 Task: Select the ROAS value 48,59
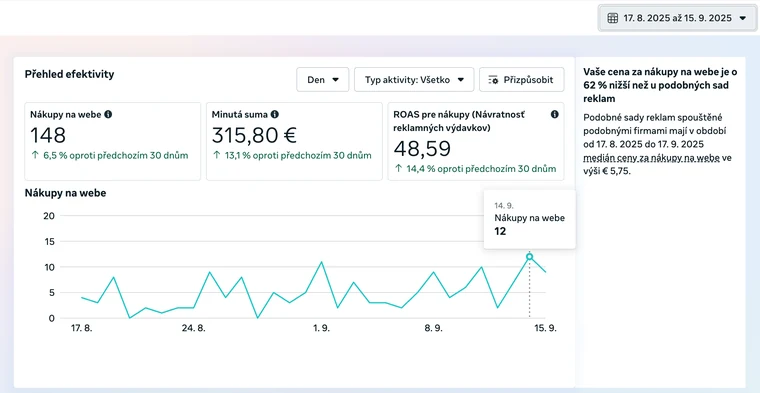tap(422, 149)
